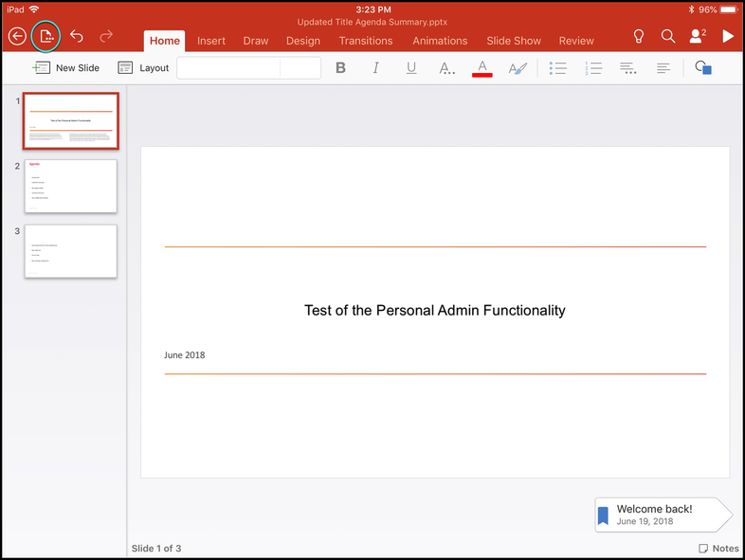Screen dimensions: 745x560
Task: Open the Layout dropdown
Action: point(143,68)
